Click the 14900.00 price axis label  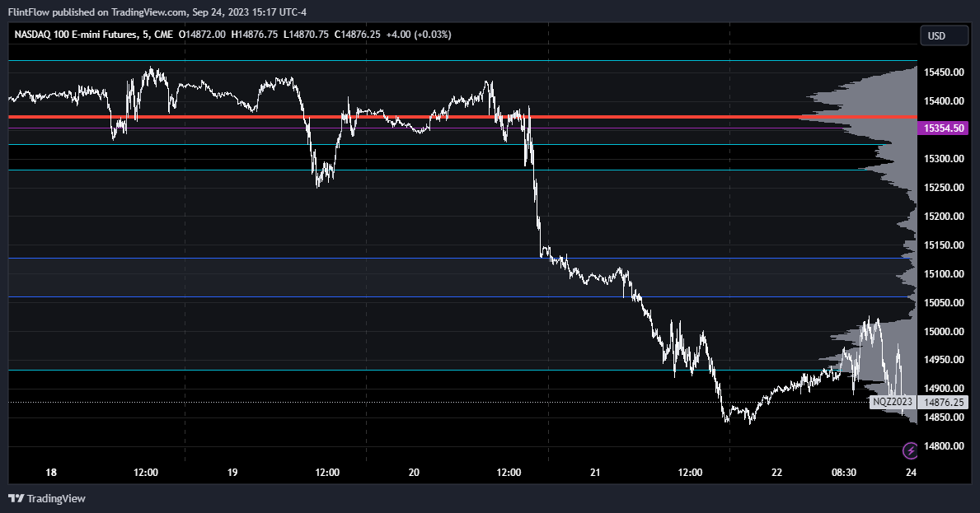click(x=944, y=388)
